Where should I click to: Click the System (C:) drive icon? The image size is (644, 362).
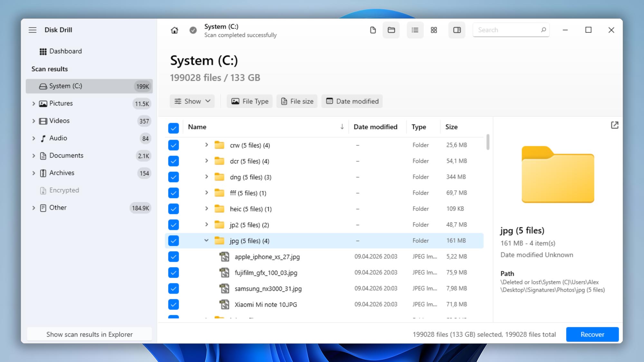[x=43, y=86]
